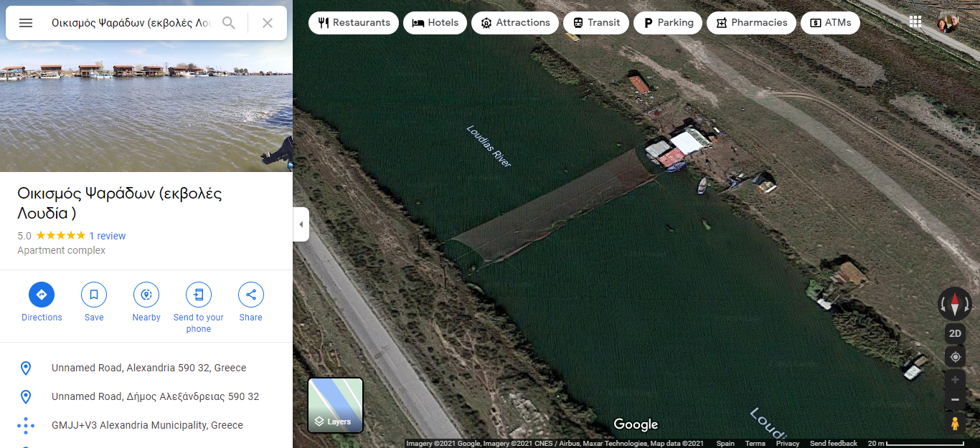Collapse the side panel
Image resolution: width=980 pixels, height=448 pixels.
coord(301,224)
